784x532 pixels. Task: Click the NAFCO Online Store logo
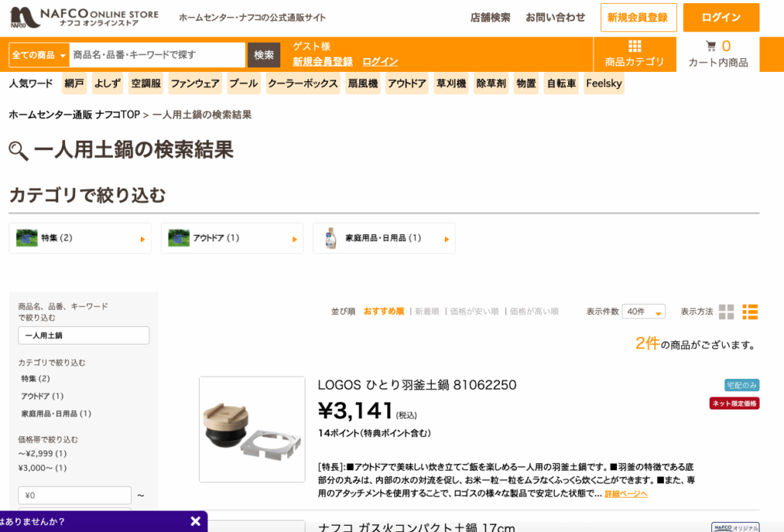click(x=84, y=18)
